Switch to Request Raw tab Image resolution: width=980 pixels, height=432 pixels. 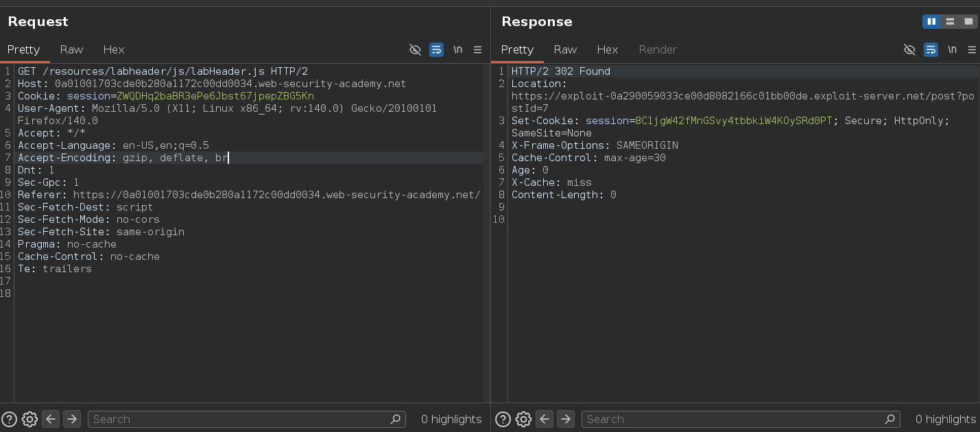[71, 49]
